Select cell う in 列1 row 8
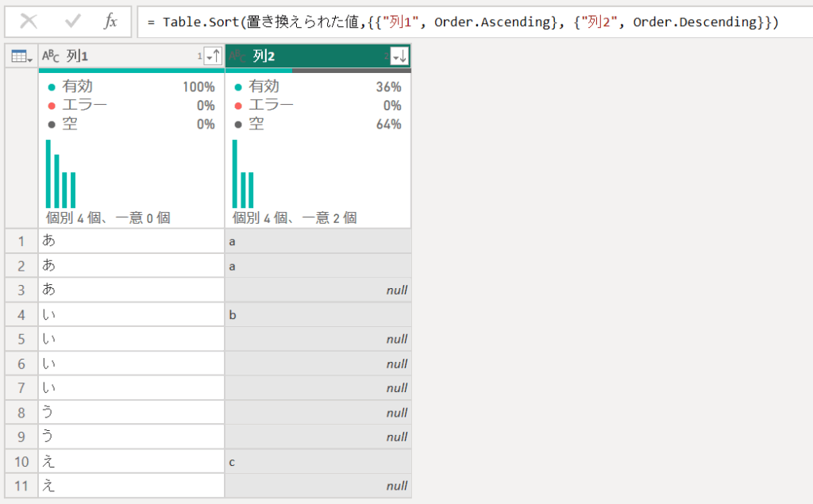The height and width of the screenshot is (504, 813). pyautogui.click(x=132, y=412)
